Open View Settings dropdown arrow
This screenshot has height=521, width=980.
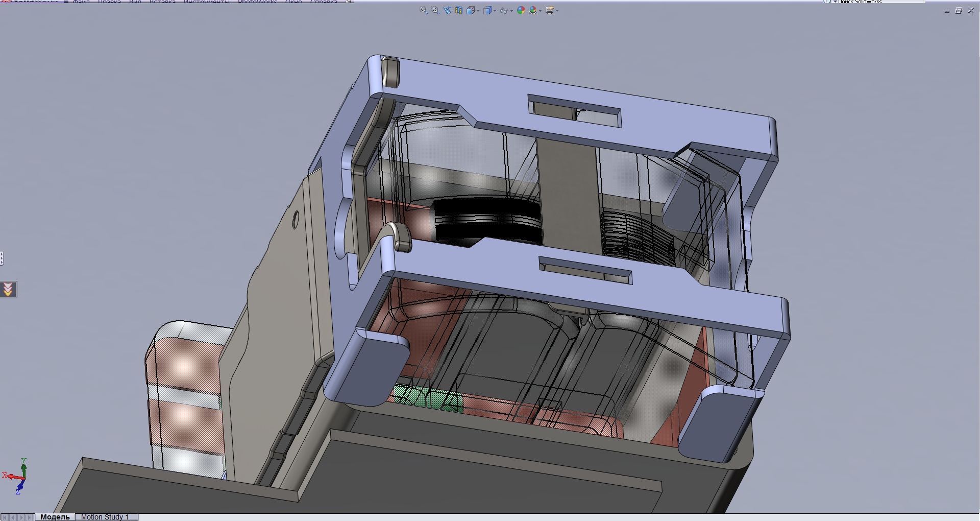click(557, 11)
